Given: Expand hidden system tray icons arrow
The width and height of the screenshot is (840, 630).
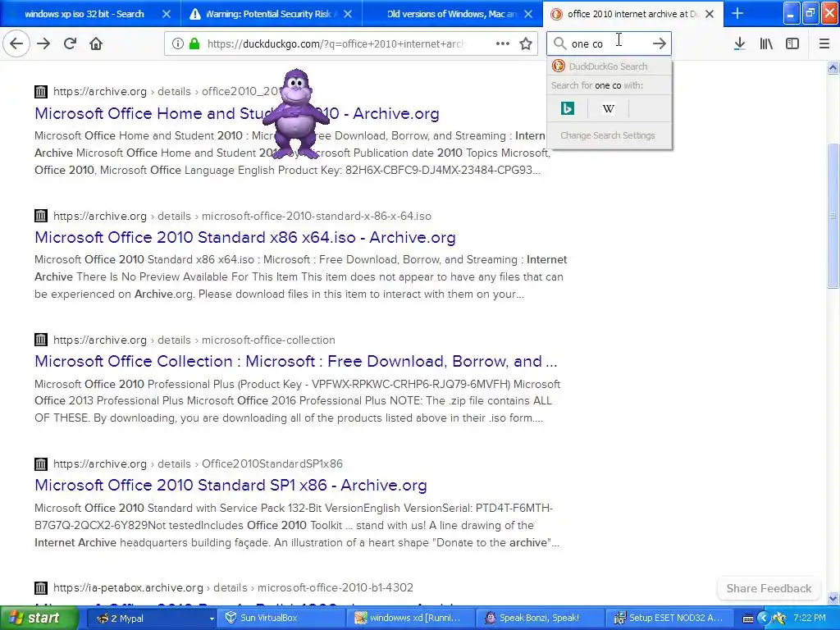Looking at the screenshot, I should (764, 619).
